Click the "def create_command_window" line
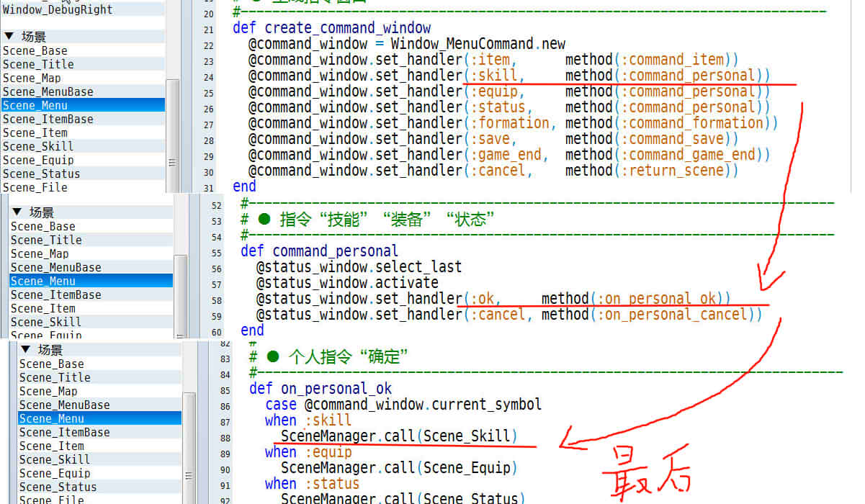This screenshot has width=865, height=504. pyautogui.click(x=331, y=28)
